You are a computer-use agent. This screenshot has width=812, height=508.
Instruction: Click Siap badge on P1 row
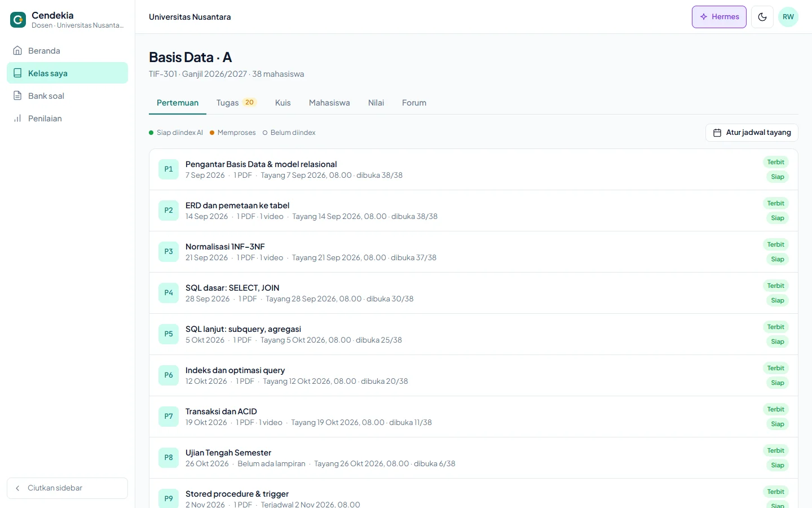(x=778, y=177)
